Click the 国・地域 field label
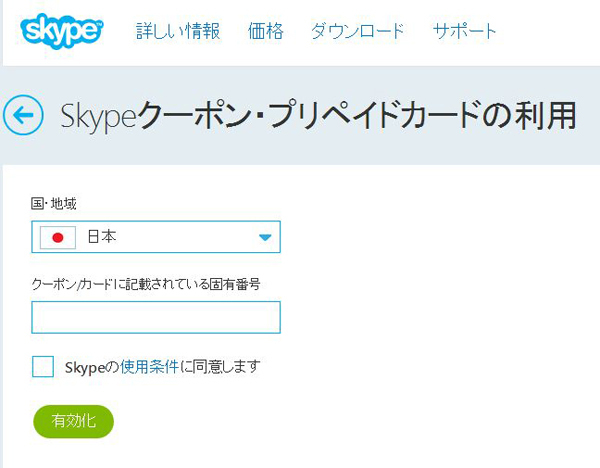This screenshot has height=468, width=600. [x=54, y=204]
